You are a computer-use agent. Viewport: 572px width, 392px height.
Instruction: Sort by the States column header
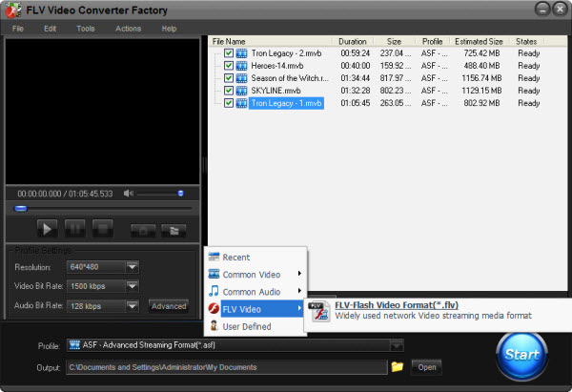526,42
